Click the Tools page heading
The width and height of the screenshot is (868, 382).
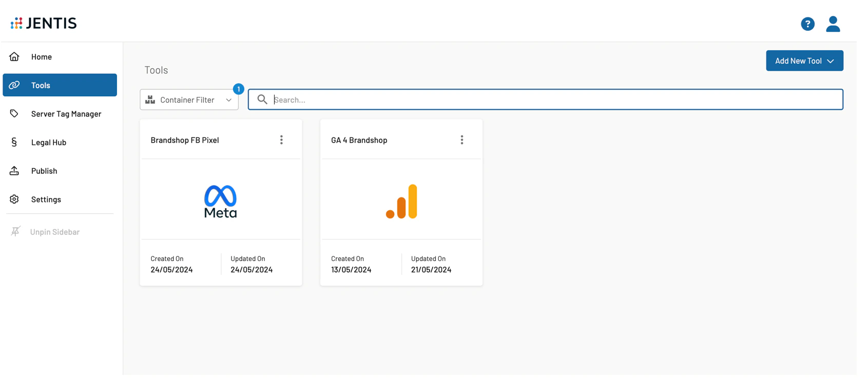pos(156,70)
